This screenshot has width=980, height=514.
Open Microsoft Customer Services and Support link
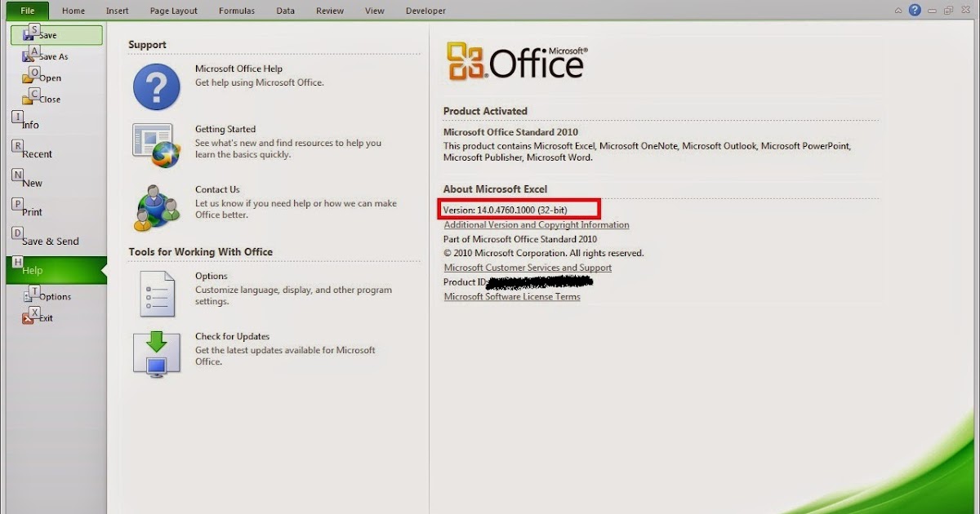click(528, 268)
